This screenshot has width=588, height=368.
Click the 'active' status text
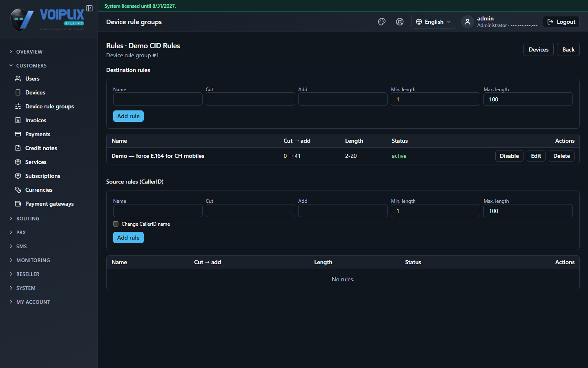coord(399,156)
